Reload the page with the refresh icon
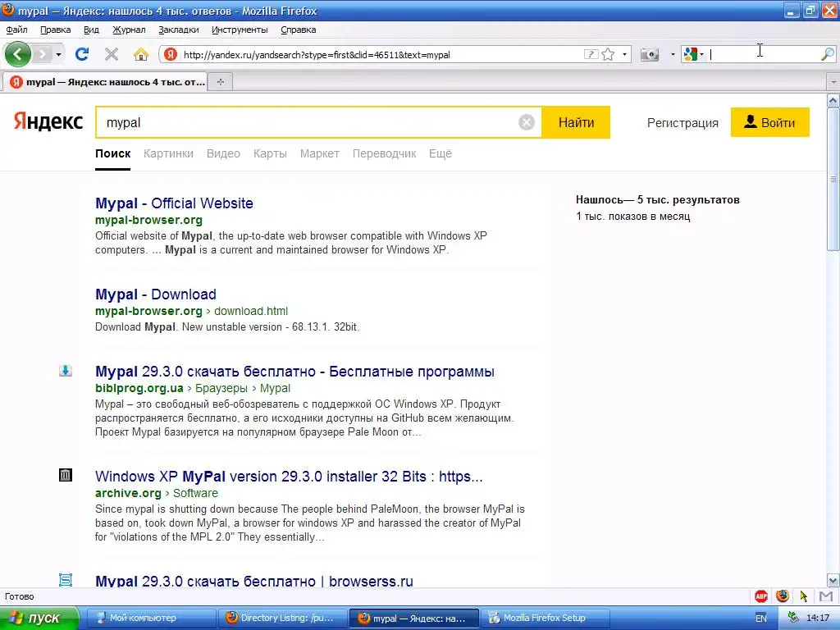This screenshot has height=630, width=840. [82, 54]
